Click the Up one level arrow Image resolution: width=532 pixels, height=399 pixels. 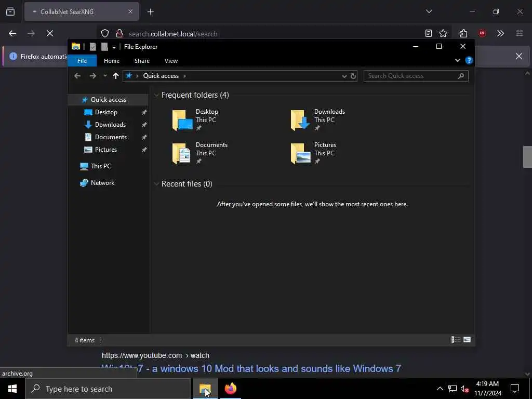pyautogui.click(x=116, y=76)
